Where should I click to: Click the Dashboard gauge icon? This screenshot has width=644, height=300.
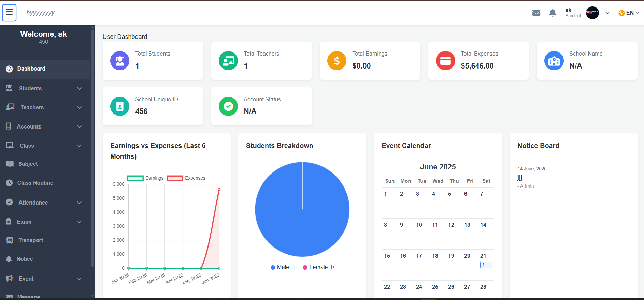click(9, 69)
